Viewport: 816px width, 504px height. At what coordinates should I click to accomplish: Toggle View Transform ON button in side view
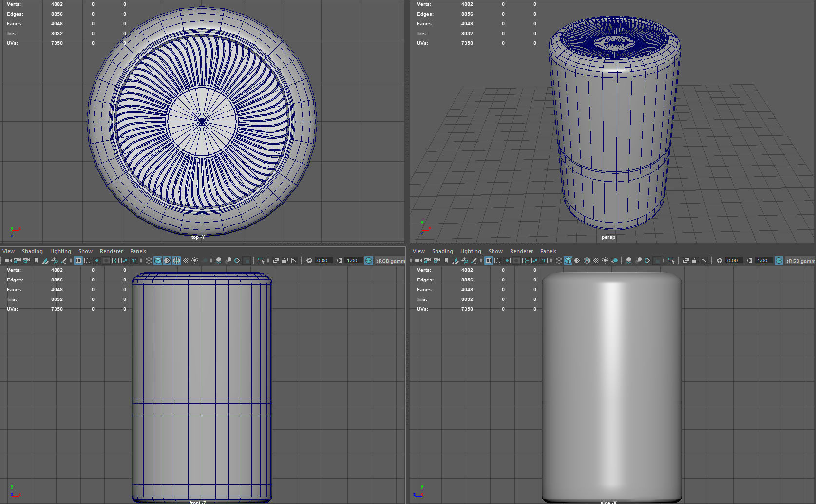779,261
